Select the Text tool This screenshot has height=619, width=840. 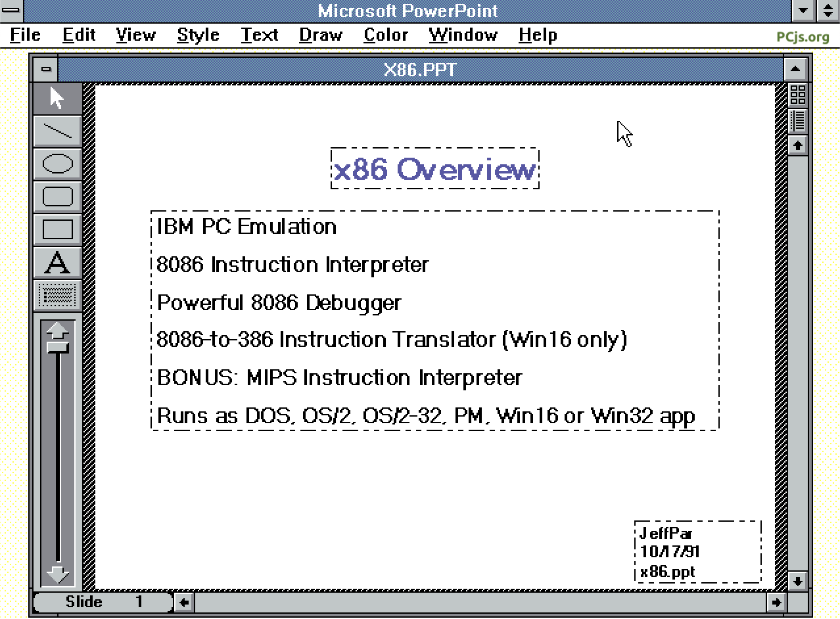coord(57,262)
